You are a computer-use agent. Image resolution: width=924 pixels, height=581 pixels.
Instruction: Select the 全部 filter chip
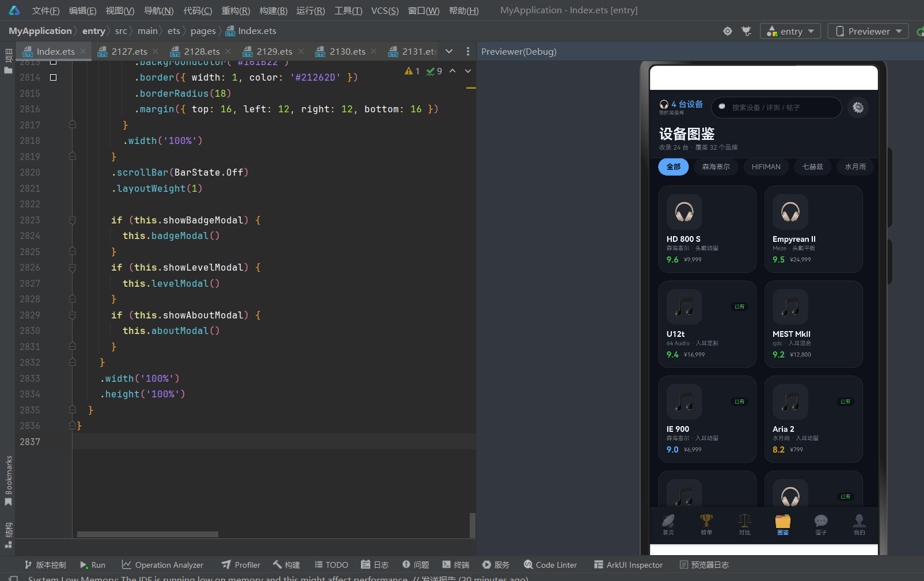tap(674, 167)
